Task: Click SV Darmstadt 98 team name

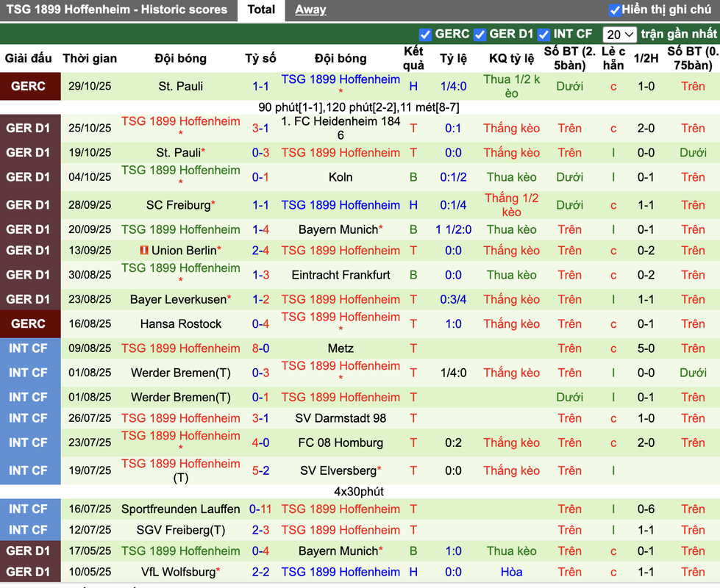Action: click(341, 418)
